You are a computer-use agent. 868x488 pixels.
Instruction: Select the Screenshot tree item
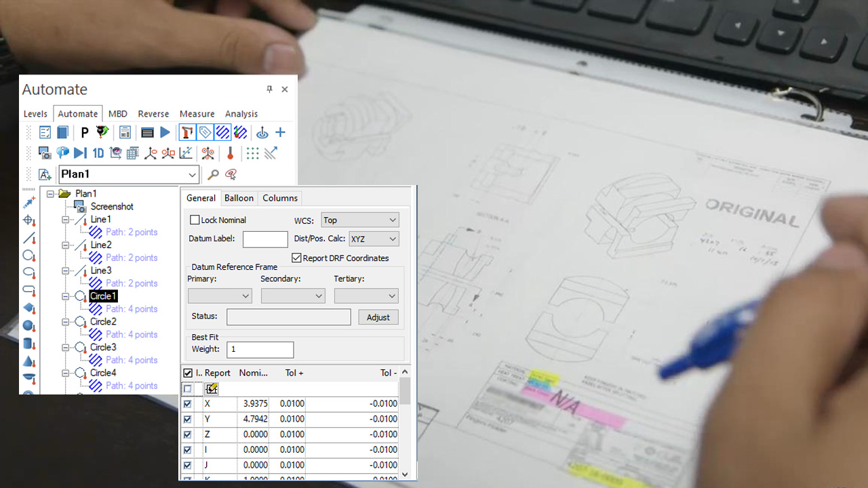(112, 207)
